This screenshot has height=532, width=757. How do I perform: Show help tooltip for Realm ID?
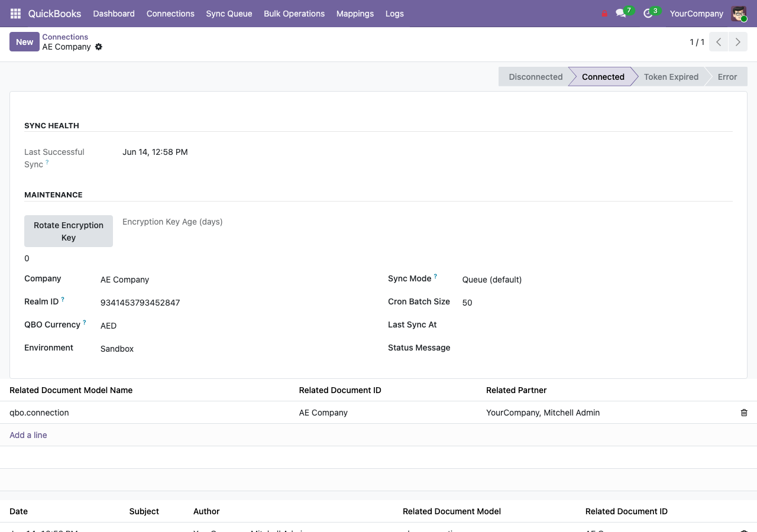click(x=63, y=299)
